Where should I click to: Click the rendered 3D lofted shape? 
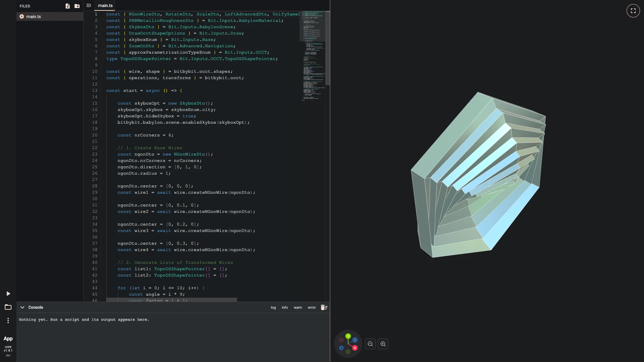[x=478, y=175]
